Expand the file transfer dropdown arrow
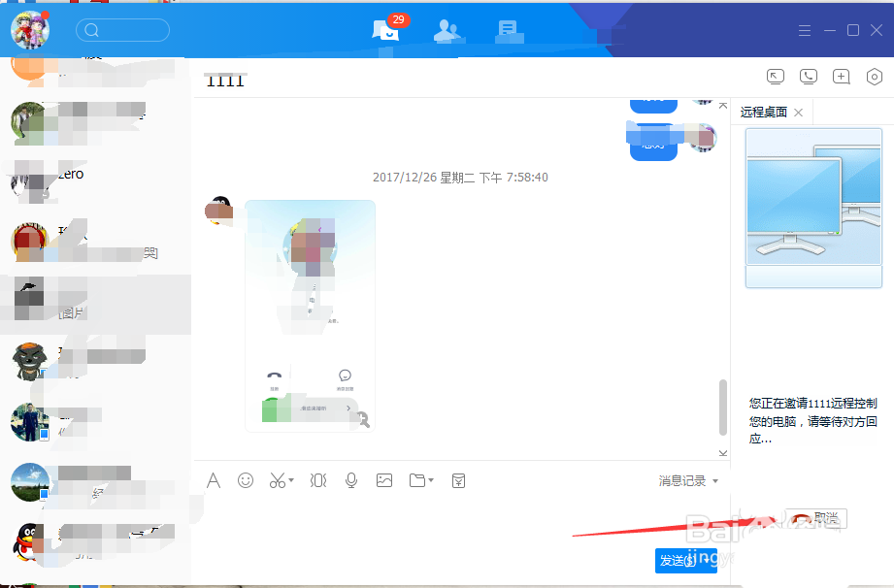 pyautogui.click(x=429, y=480)
